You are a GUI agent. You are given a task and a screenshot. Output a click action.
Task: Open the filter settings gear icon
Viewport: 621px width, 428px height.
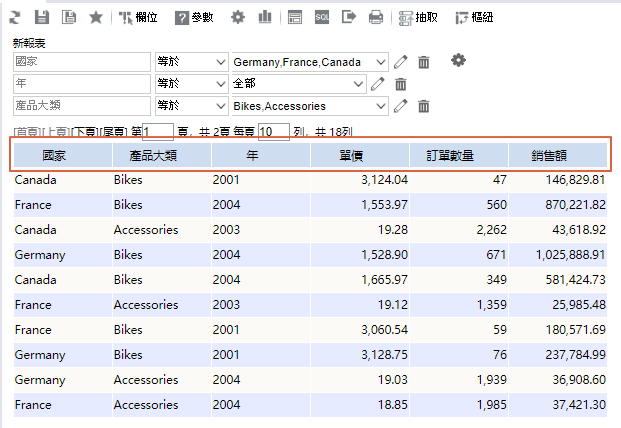(x=458, y=61)
